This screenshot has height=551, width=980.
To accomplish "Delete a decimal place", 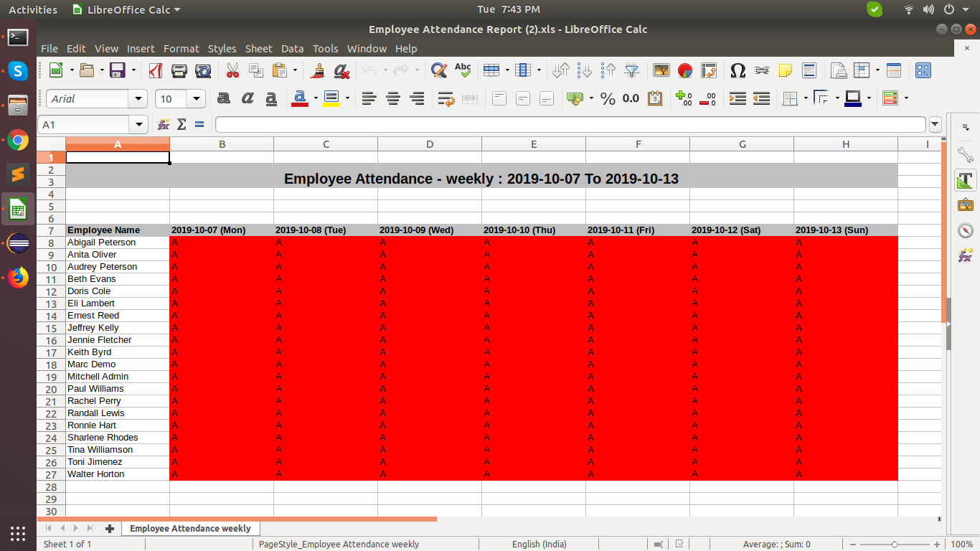I will pyautogui.click(x=707, y=98).
